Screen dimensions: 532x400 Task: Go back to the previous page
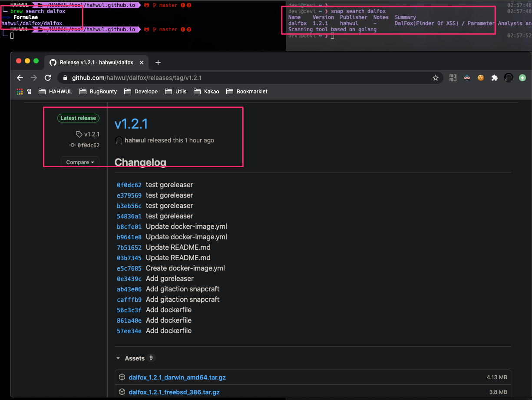[20, 78]
